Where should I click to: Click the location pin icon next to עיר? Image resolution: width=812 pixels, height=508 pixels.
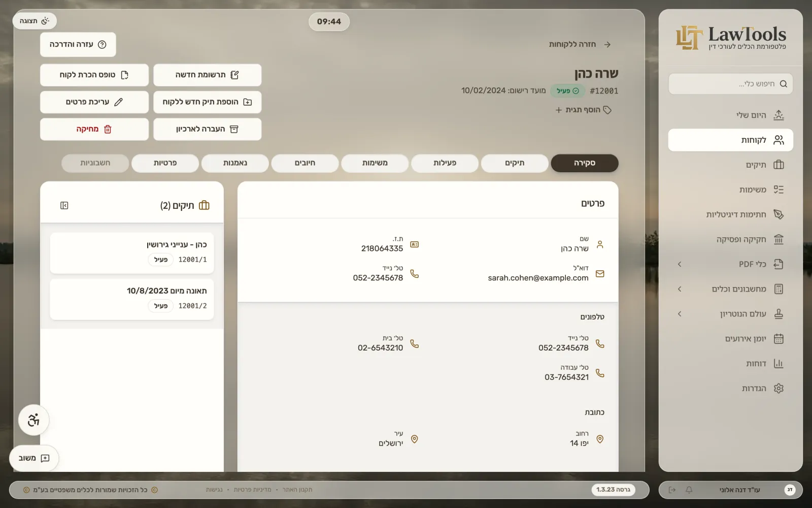(x=415, y=439)
